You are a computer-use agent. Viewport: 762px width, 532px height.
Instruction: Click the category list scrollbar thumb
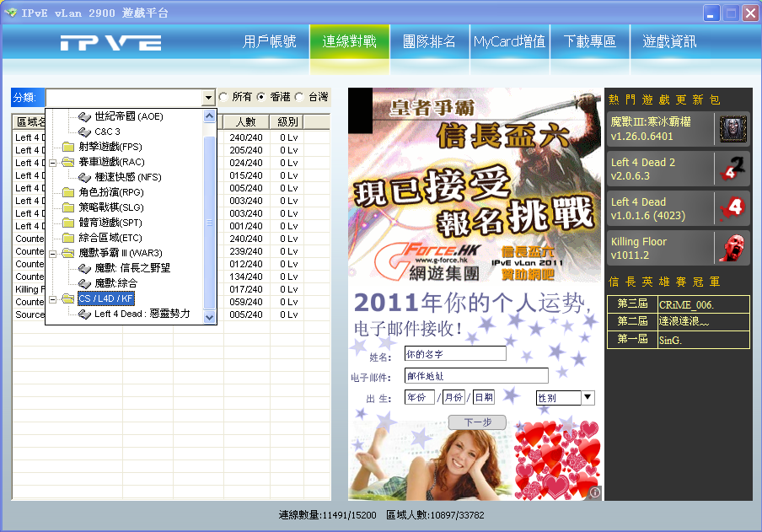tap(209, 223)
